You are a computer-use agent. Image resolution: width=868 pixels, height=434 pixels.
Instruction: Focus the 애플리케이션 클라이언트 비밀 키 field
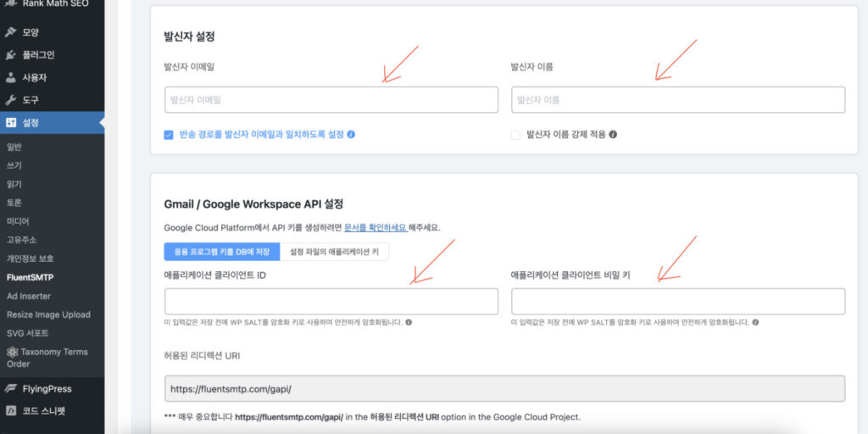[678, 301]
